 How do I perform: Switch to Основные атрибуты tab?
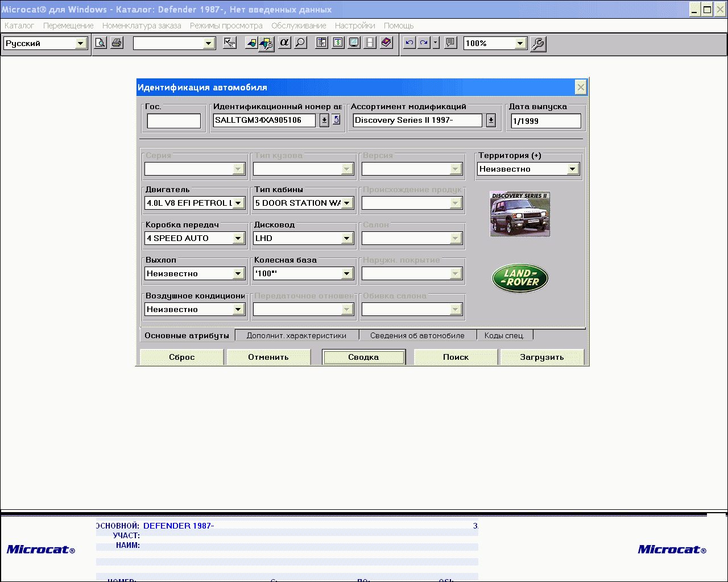point(187,335)
